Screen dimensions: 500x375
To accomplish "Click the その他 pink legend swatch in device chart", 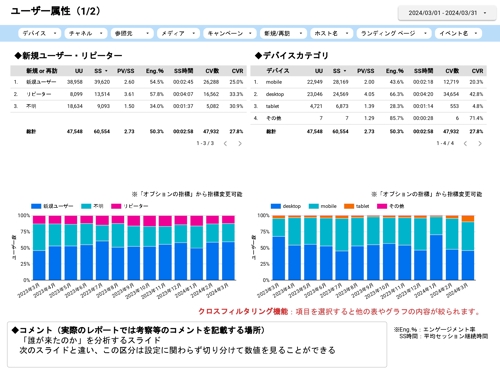I will (x=382, y=206).
